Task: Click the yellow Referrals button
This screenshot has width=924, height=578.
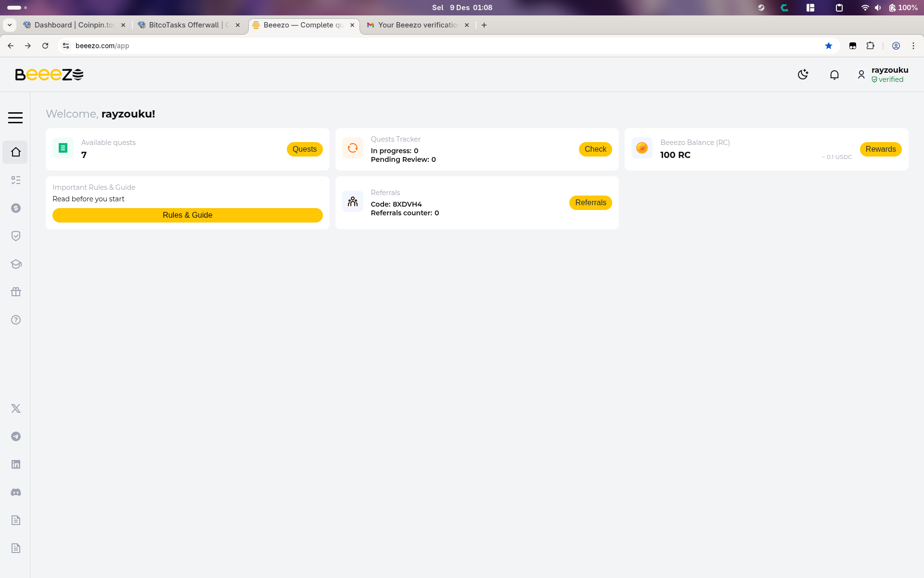Action: (x=590, y=203)
